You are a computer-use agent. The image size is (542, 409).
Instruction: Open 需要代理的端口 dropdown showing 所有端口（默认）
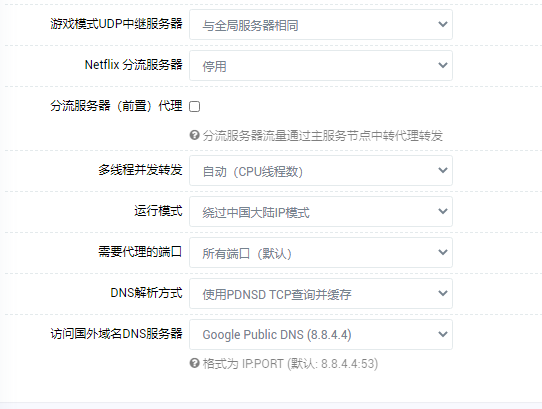point(321,252)
